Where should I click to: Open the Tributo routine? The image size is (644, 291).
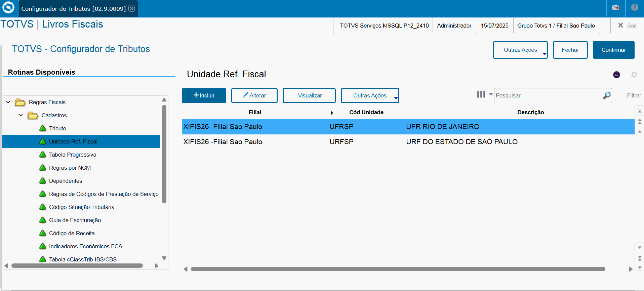[x=57, y=128]
